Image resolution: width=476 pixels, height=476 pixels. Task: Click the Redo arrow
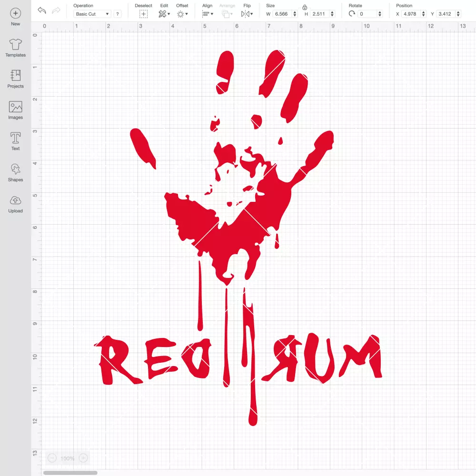[56, 10]
